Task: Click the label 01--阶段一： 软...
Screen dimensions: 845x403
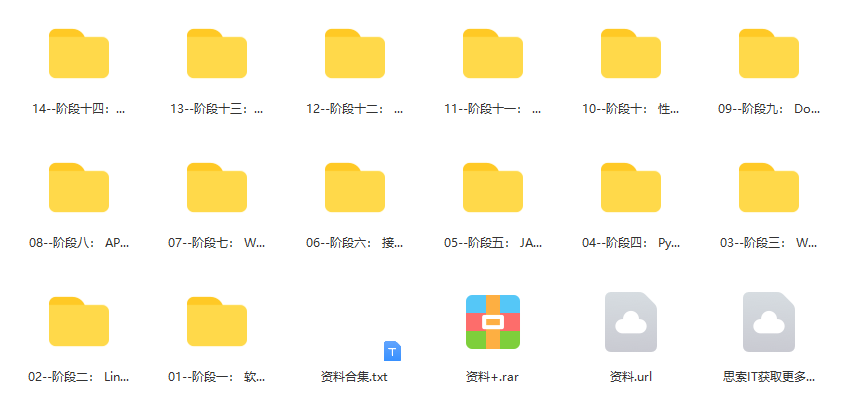Action: tap(217, 377)
